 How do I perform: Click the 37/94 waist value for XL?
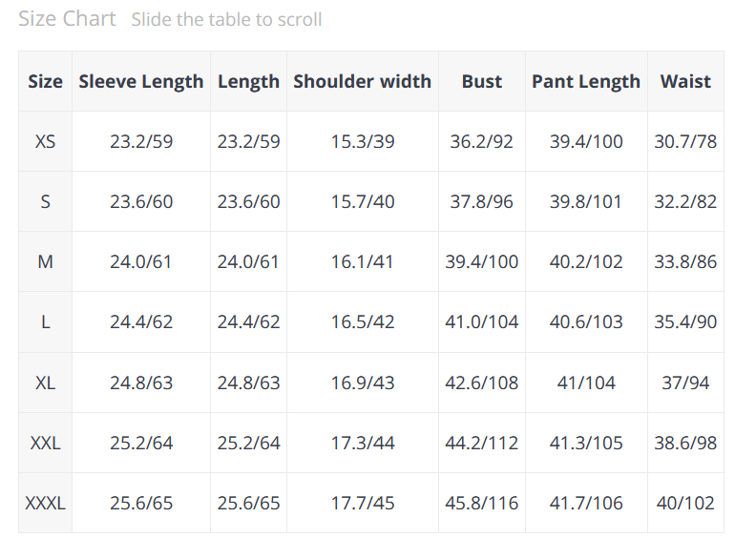pos(685,383)
